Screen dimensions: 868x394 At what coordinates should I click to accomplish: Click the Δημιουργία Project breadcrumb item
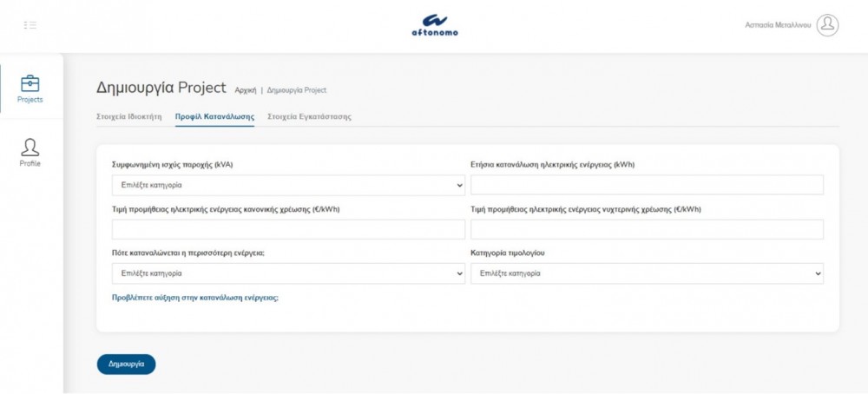click(297, 90)
